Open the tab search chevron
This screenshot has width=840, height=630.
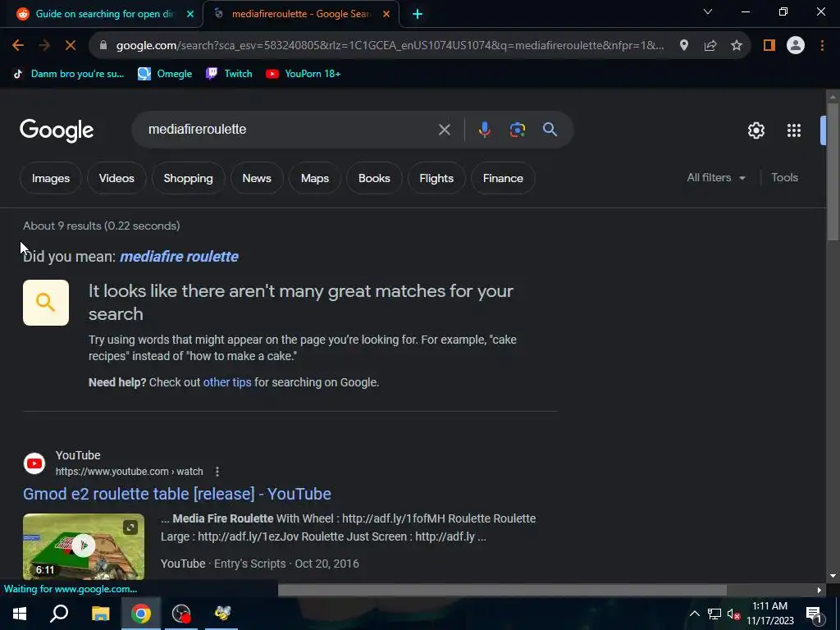(x=708, y=11)
